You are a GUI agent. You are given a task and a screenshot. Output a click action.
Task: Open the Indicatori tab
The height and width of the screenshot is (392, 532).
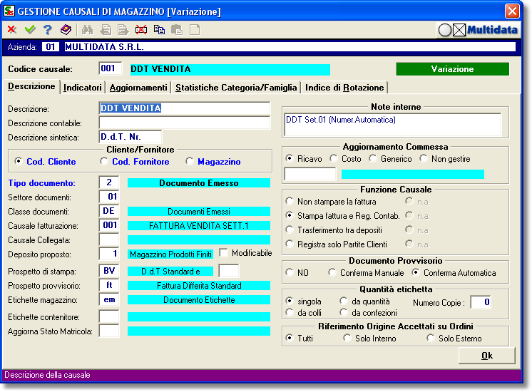[x=83, y=88]
